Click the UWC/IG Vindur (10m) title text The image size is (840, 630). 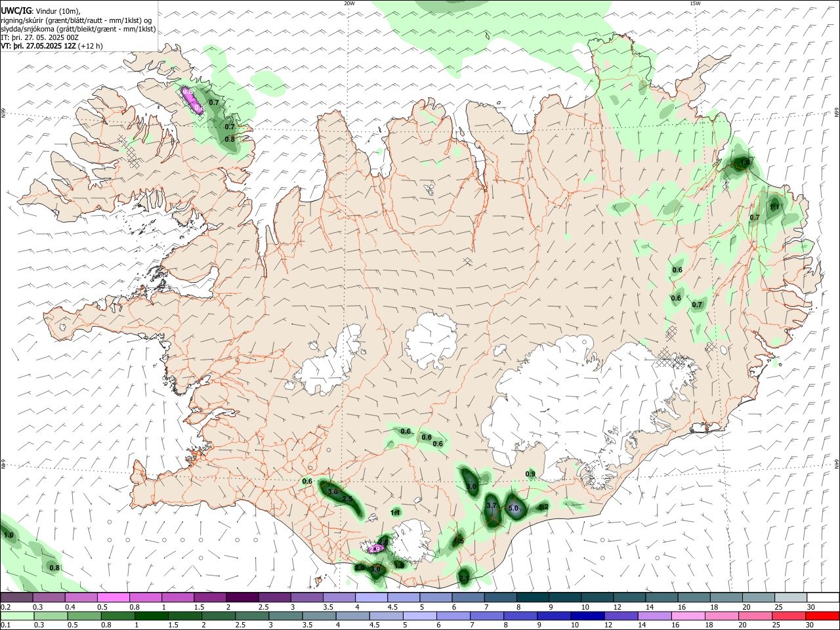[41, 10]
